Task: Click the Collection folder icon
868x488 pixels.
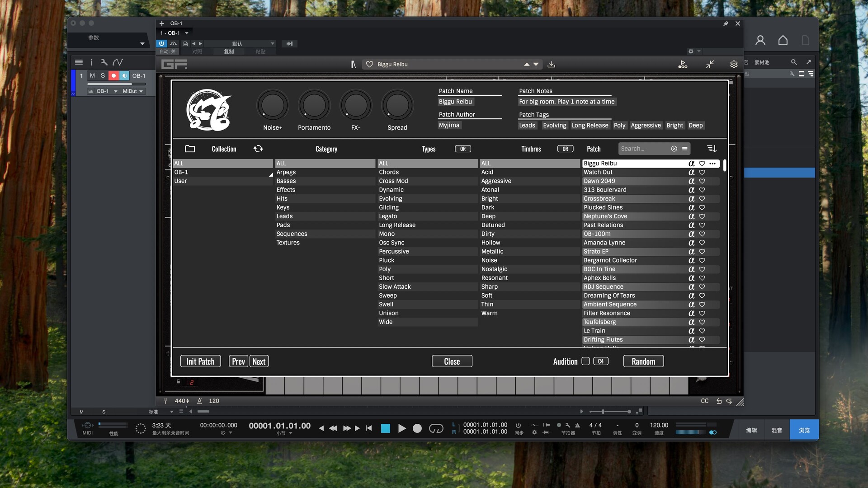Action: point(190,149)
